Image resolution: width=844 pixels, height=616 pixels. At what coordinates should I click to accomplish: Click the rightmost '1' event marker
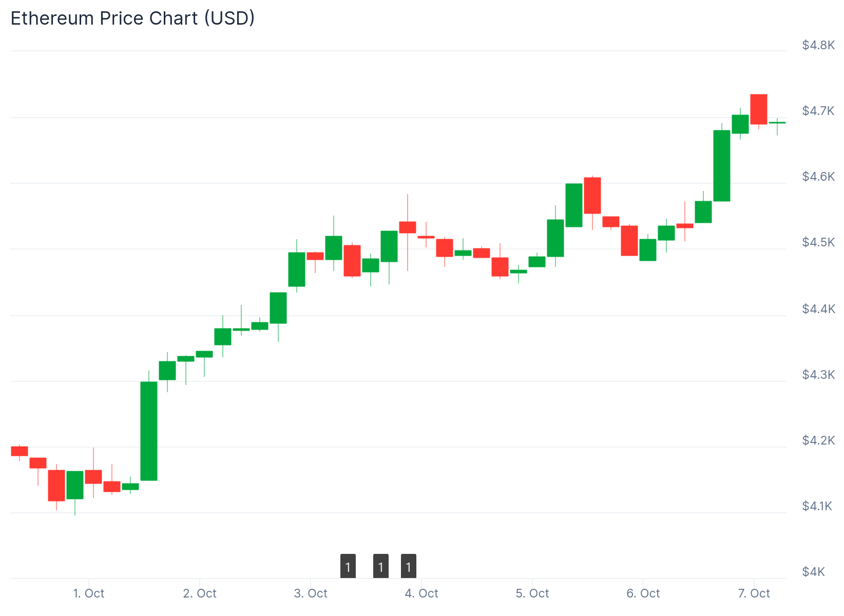tap(408, 566)
